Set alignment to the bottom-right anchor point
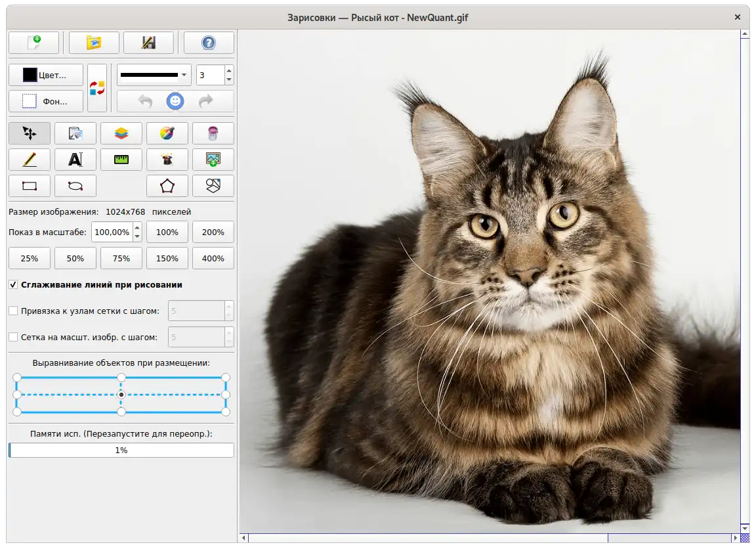This screenshot has height=549, width=756. coord(225,412)
